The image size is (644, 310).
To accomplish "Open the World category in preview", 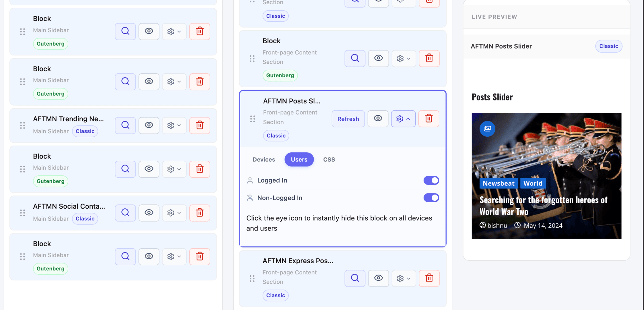I will pos(533,183).
